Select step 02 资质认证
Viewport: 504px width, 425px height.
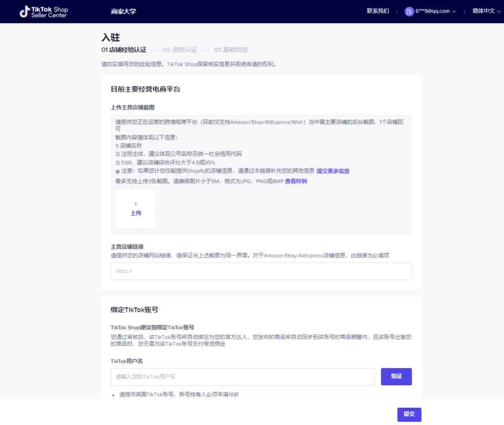coord(180,50)
